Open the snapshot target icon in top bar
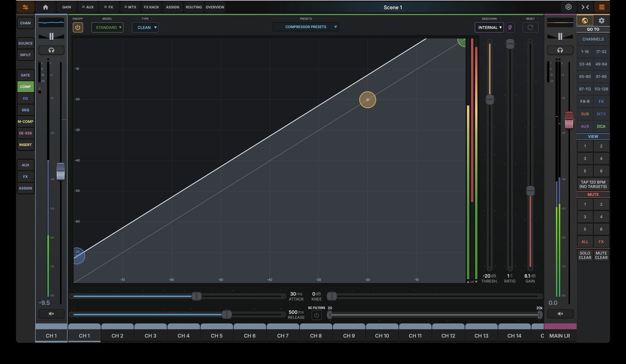Viewport: 626px width, 364px height. 568,7
